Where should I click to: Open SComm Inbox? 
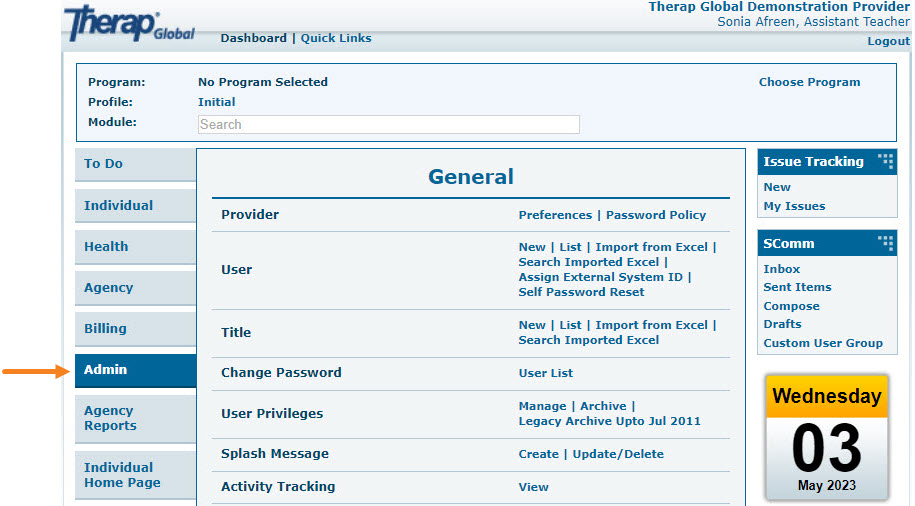click(781, 269)
